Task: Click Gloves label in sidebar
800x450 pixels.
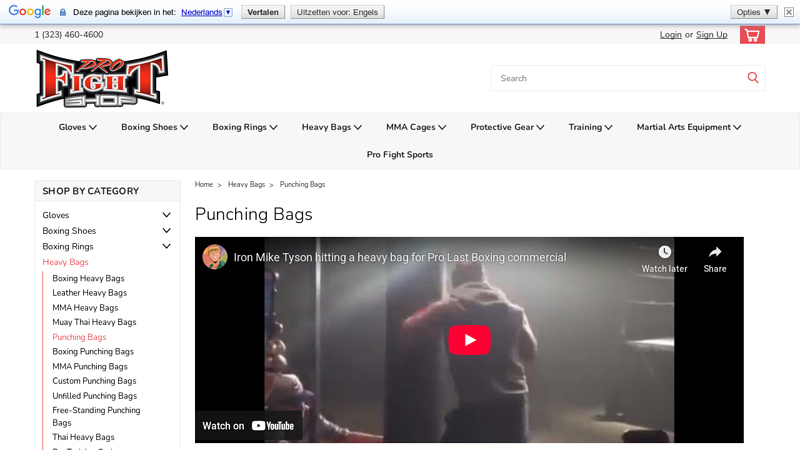Action: click(x=56, y=215)
